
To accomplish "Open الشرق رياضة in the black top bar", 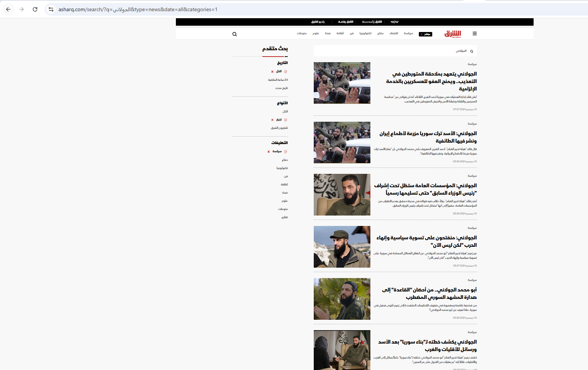I will tap(345, 22).
